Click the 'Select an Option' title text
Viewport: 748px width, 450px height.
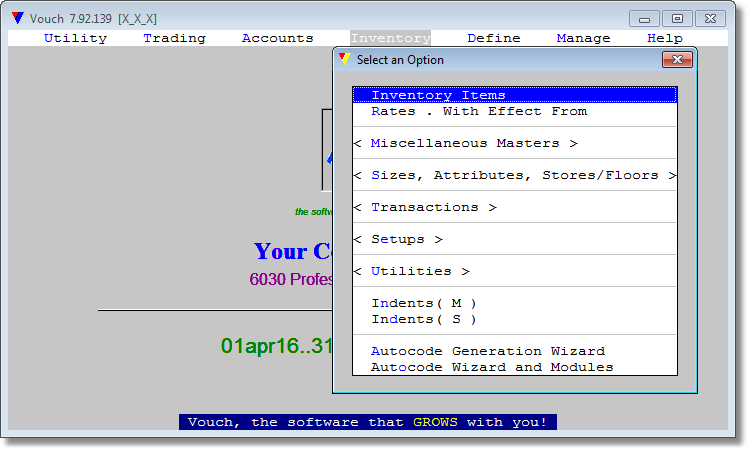coord(400,60)
